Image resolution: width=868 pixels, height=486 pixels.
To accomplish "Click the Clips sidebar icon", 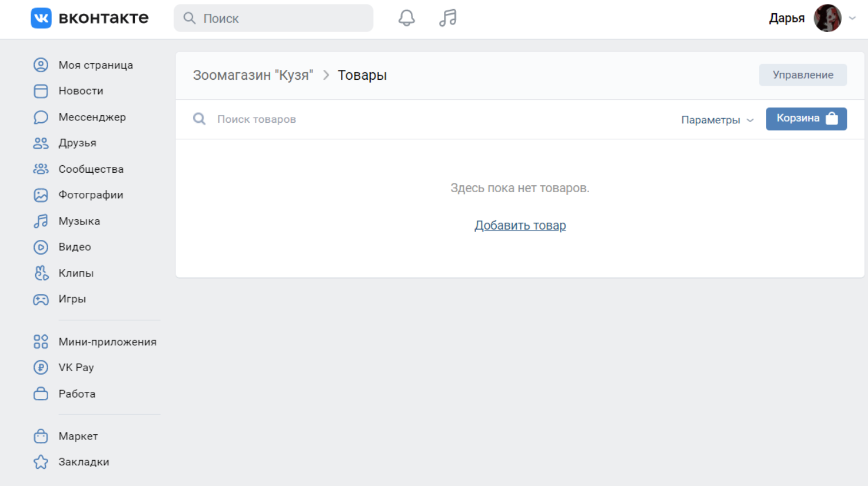I will pyautogui.click(x=41, y=273).
